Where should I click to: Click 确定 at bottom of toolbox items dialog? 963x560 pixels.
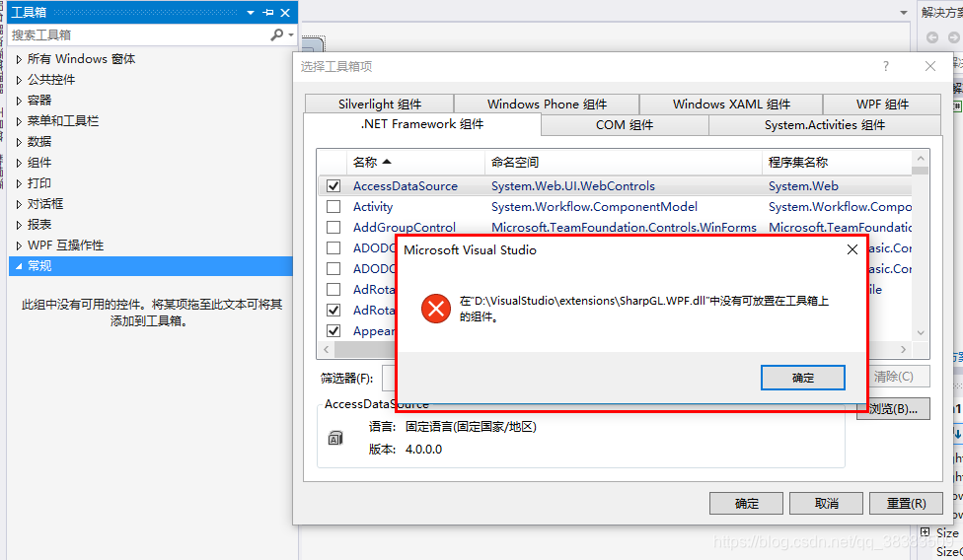746,504
